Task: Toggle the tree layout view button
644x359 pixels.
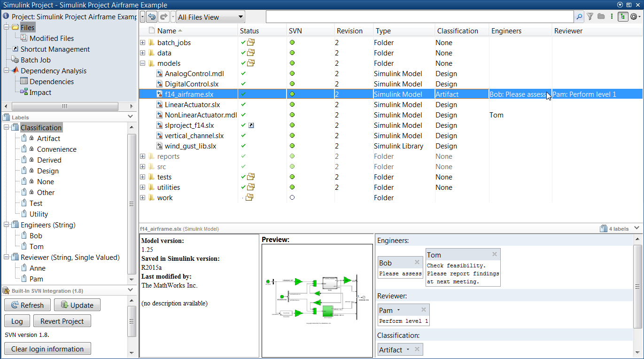Action: click(x=623, y=16)
